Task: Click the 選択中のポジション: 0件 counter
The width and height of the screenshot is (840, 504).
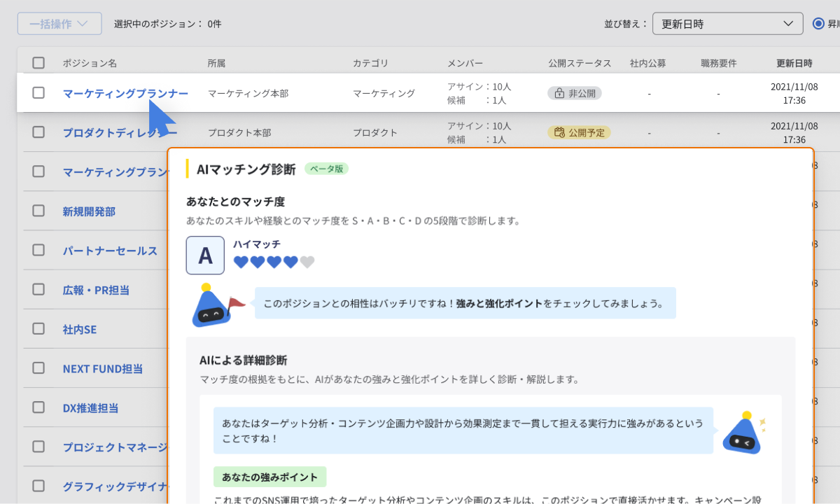Action: [168, 24]
